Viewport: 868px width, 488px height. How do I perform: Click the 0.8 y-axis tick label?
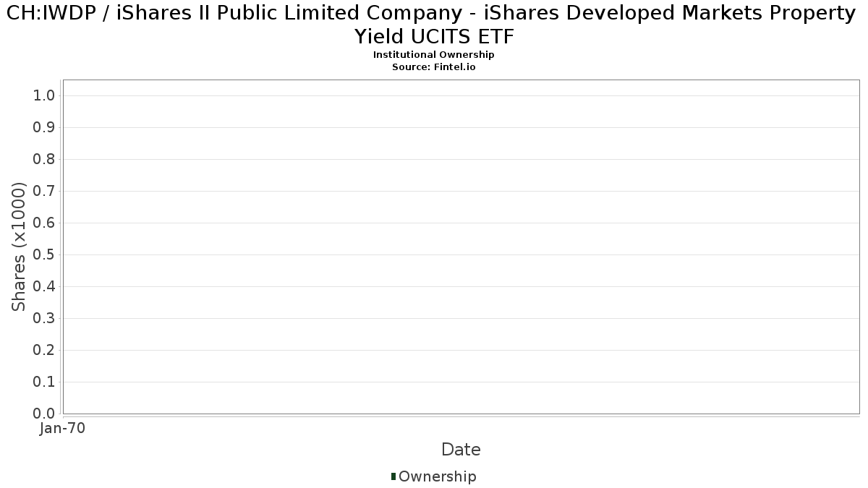45,160
